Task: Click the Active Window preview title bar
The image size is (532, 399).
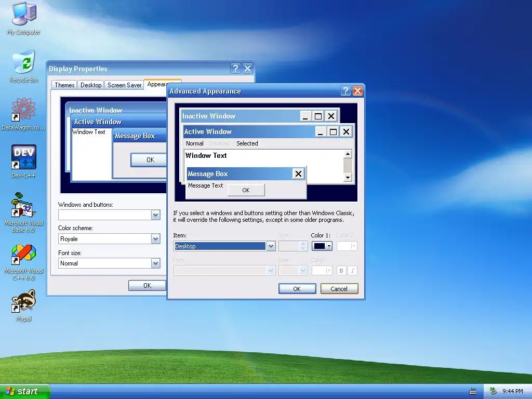Action: [249, 131]
